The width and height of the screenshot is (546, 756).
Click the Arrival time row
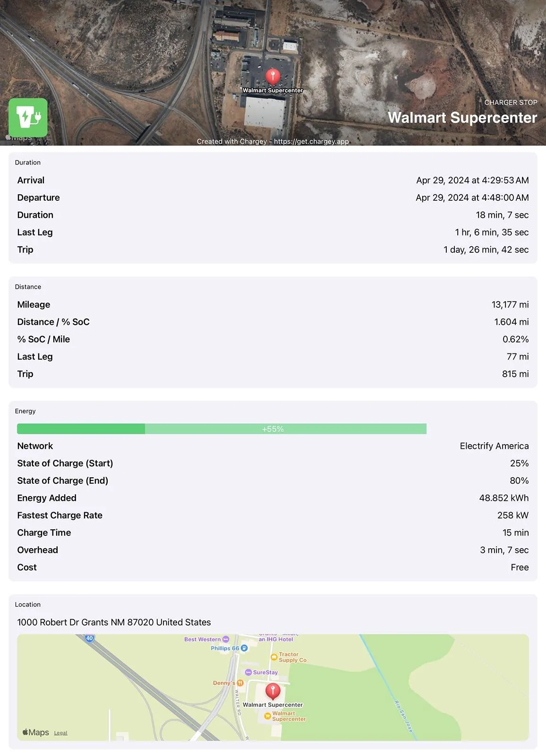coord(273,180)
